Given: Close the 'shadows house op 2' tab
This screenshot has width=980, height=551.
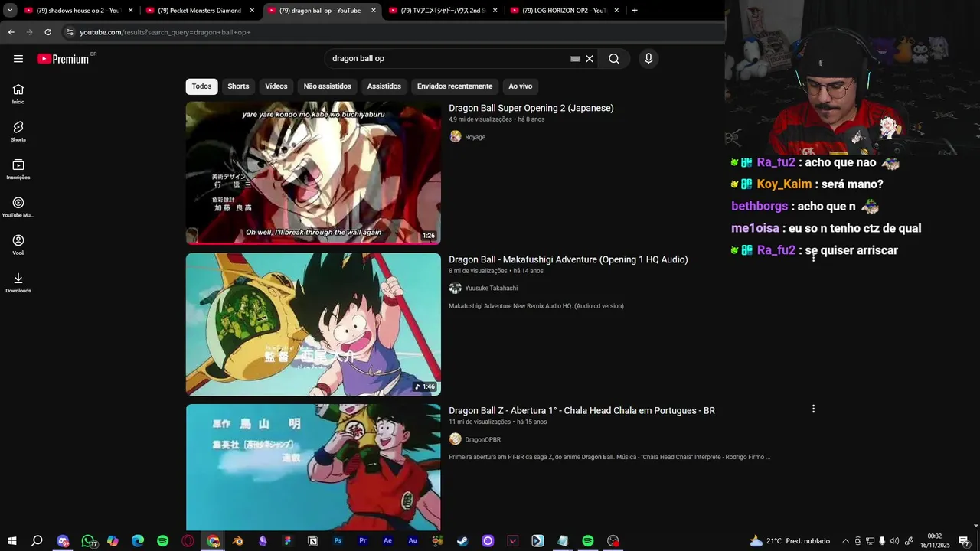Looking at the screenshot, I should 130,11.
